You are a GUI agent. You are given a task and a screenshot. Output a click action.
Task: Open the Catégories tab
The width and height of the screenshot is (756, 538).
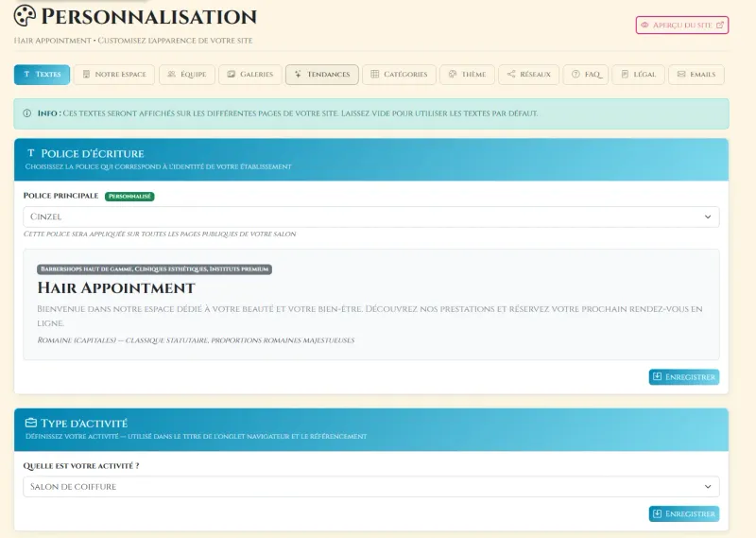click(x=398, y=74)
